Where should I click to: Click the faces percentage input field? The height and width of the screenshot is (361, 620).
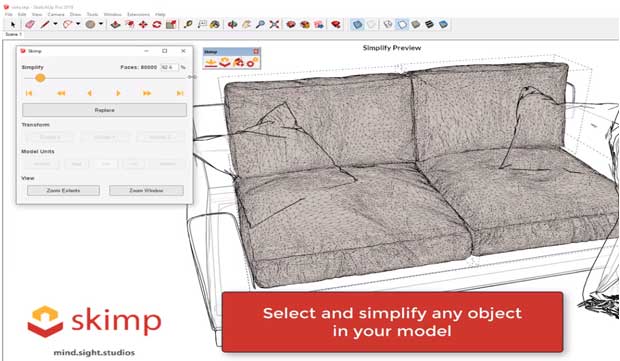pyautogui.click(x=169, y=67)
